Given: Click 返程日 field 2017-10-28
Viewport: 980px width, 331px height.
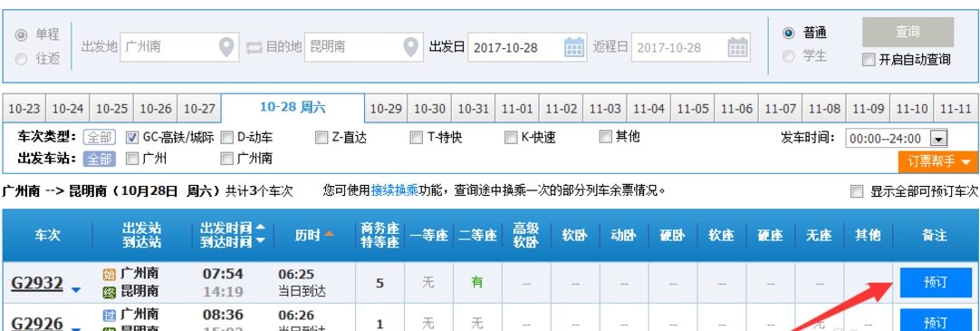Looking at the screenshot, I should 691,47.
